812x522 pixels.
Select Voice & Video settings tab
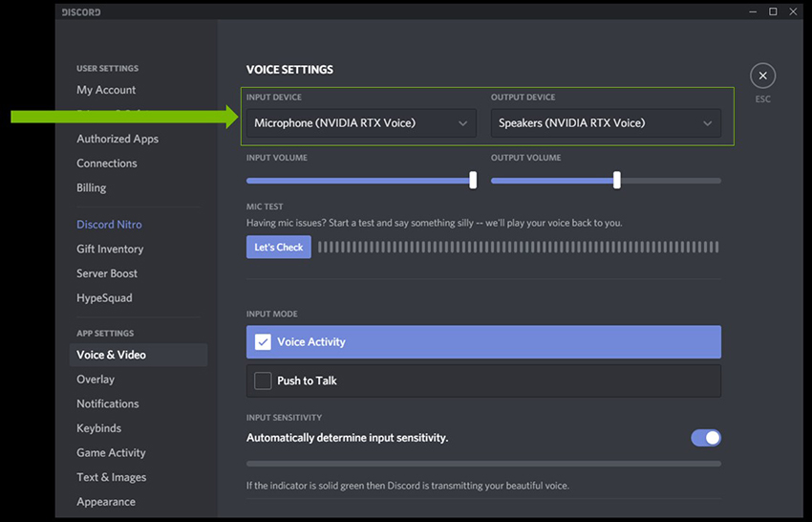click(111, 355)
